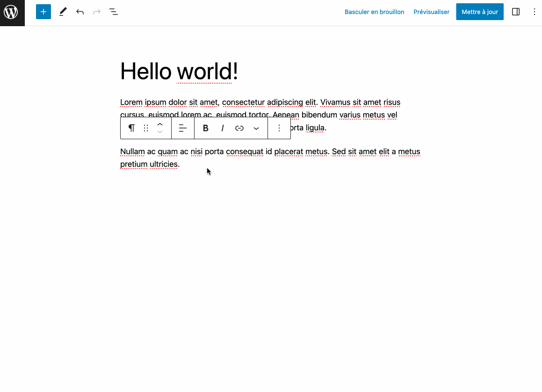Move the block up with arrow
This screenshot has height=392, width=542.
[160, 124]
